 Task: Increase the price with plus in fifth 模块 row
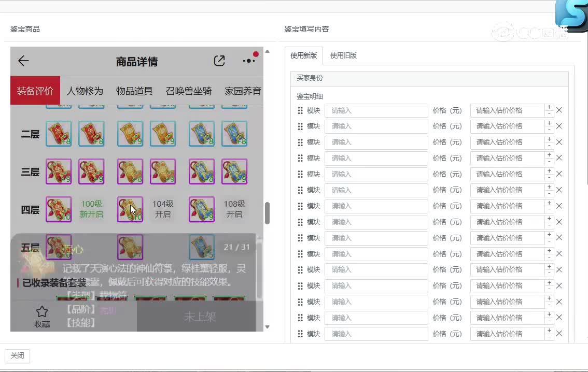coord(549,171)
